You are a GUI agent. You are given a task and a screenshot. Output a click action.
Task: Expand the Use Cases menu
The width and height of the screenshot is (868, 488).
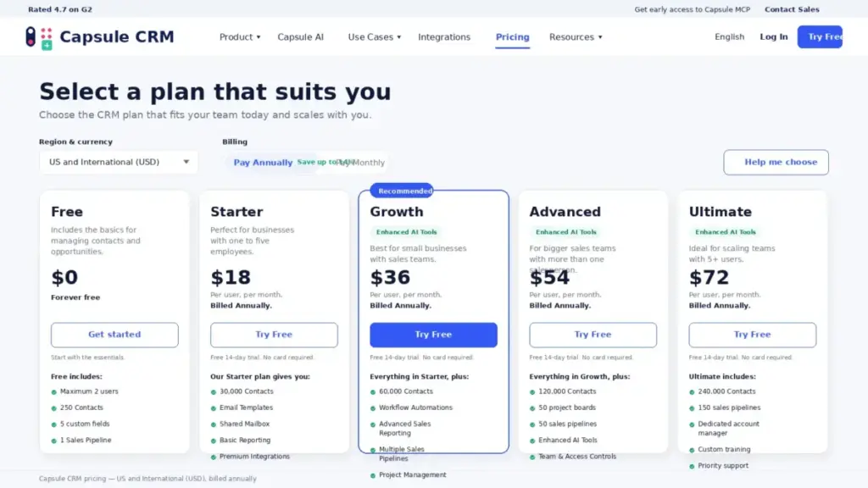(x=374, y=37)
